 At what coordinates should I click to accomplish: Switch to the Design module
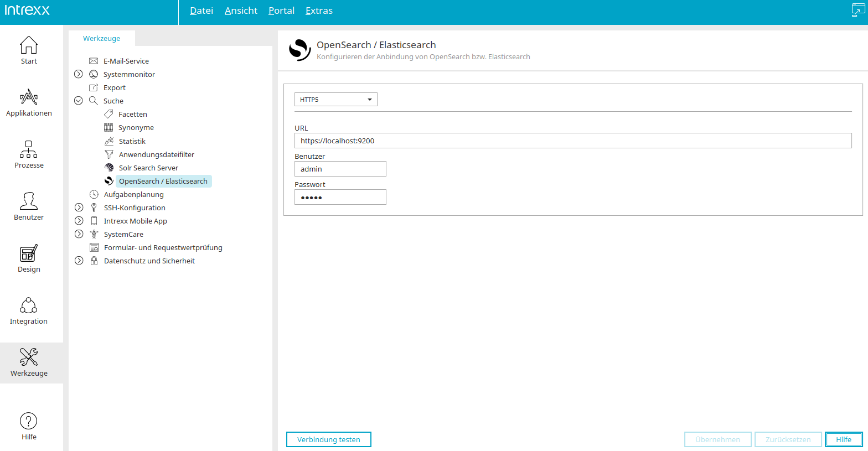[29, 259]
